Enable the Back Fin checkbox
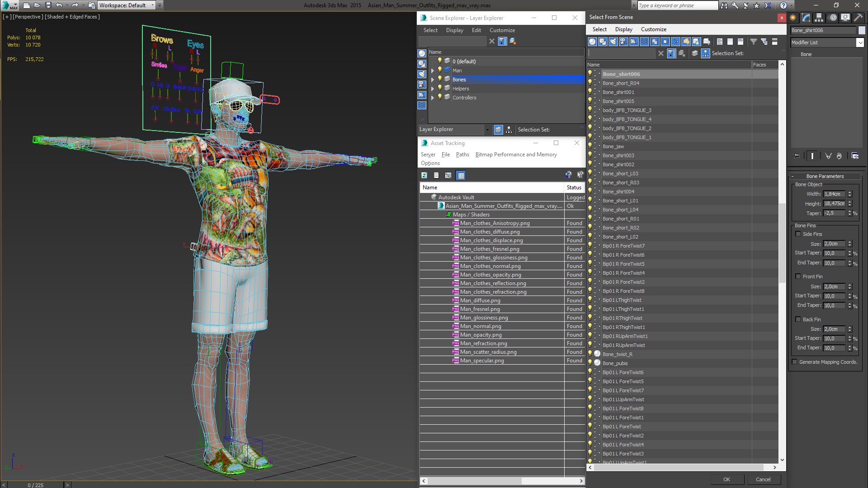Image resolution: width=868 pixels, height=488 pixels. coord(798,319)
